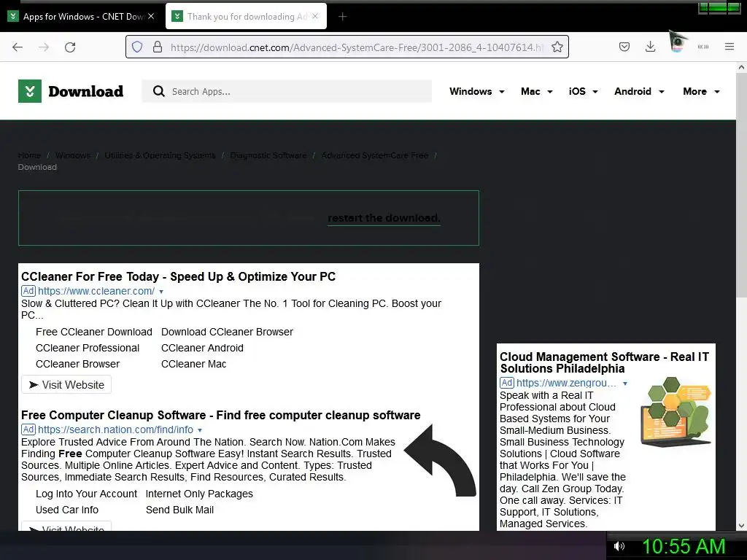Open dropdown arrow next to search.nation.com URL
Screen dimensions: 747x560
pyautogui.click(x=200, y=430)
